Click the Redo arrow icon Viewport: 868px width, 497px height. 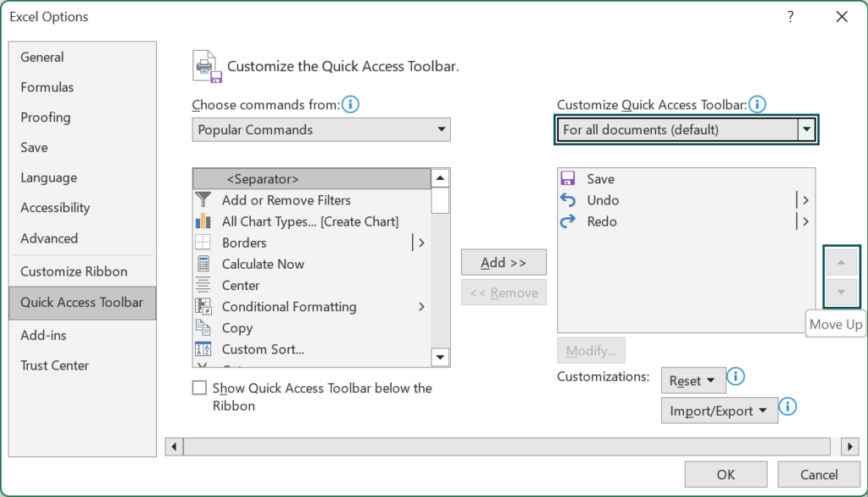[568, 221]
